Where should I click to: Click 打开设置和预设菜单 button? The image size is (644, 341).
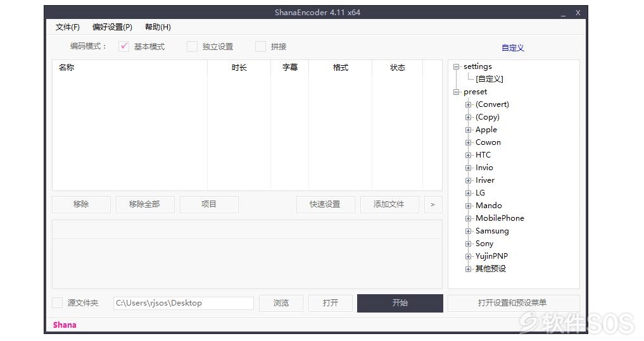pos(514,303)
